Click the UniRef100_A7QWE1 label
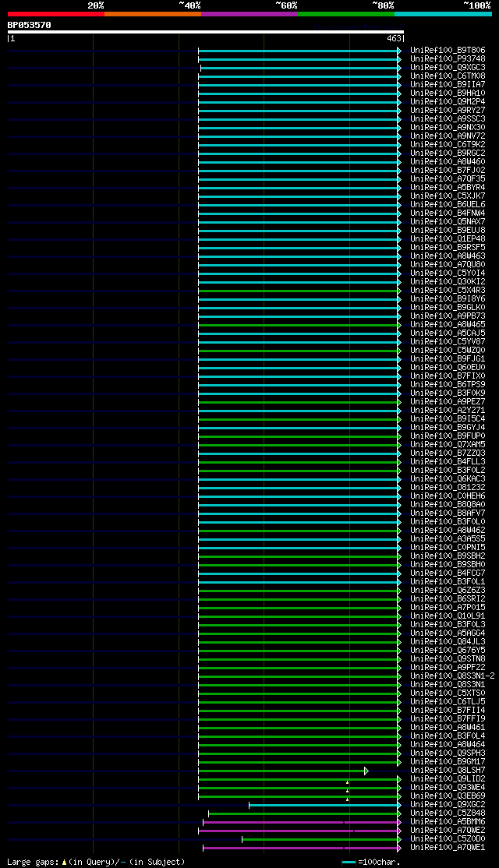499x868 pixels. (x=448, y=848)
